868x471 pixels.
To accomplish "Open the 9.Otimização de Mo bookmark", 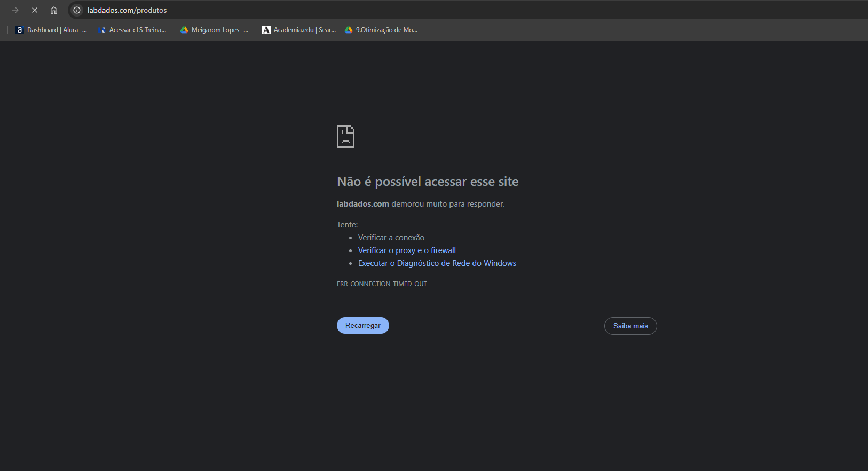I will (x=381, y=30).
